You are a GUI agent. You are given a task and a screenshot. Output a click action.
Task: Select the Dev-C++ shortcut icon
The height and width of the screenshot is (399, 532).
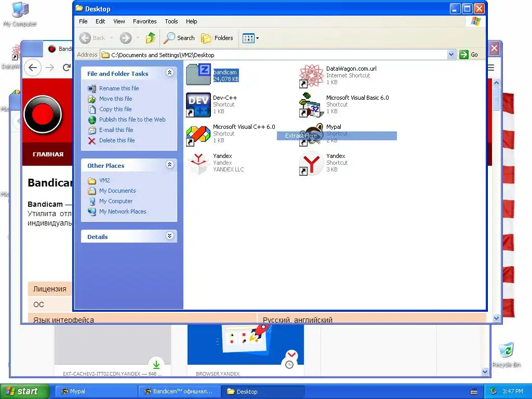(x=198, y=104)
